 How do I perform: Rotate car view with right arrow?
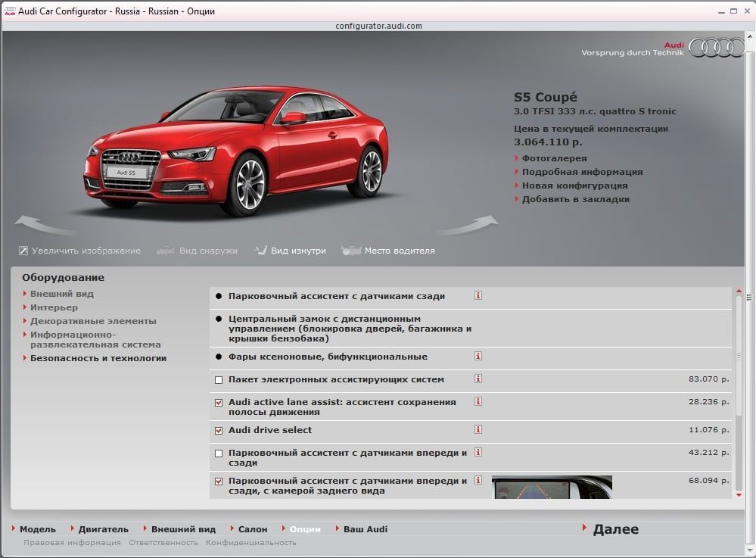468,225
